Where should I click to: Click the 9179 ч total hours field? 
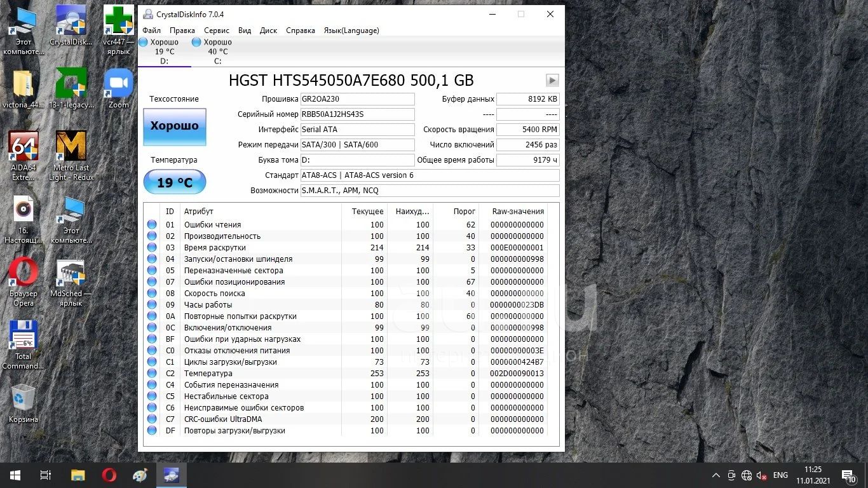click(x=528, y=160)
